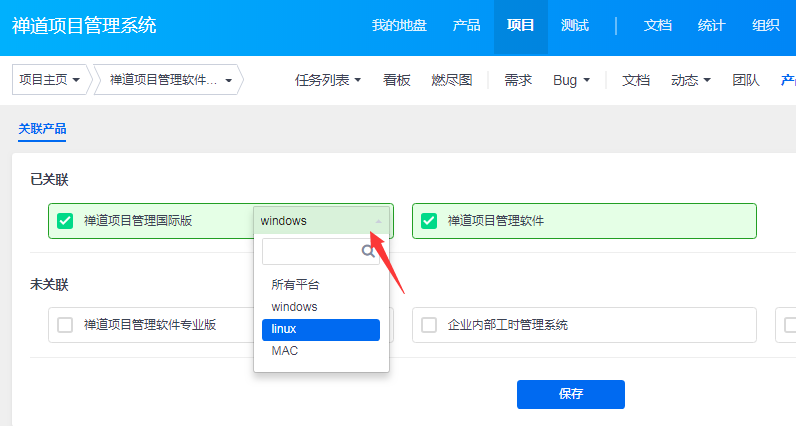Open 统计 in top navigation
This screenshot has height=426, width=796.
click(711, 25)
